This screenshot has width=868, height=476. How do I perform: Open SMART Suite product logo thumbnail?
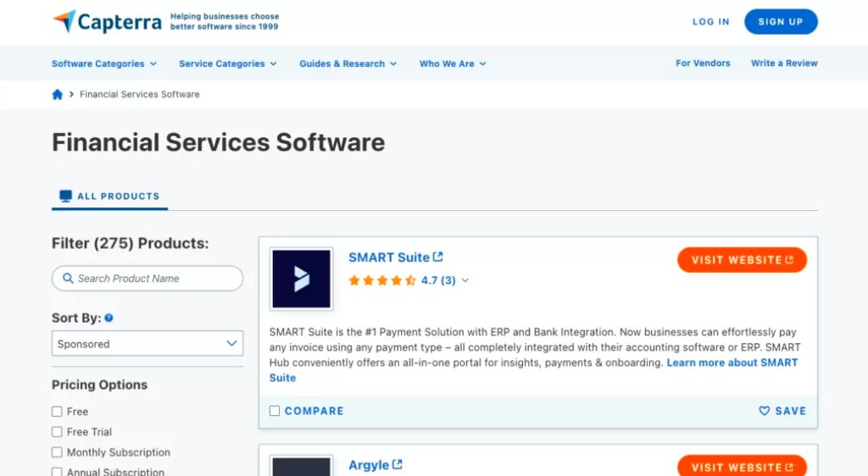click(x=301, y=279)
